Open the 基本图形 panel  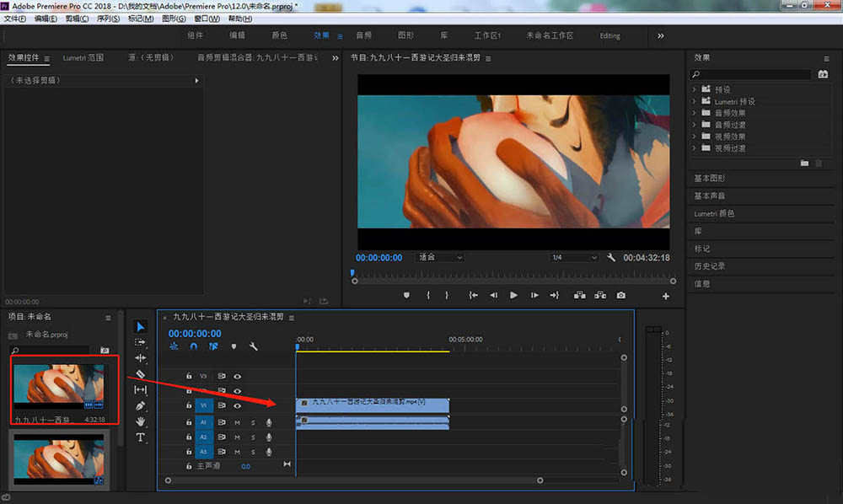(x=709, y=179)
